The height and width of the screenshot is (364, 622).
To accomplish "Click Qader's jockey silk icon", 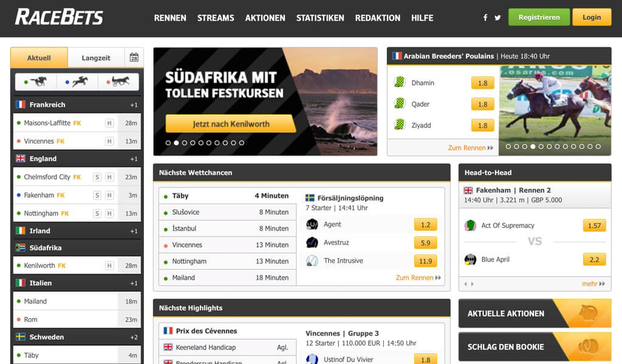I will click(400, 103).
